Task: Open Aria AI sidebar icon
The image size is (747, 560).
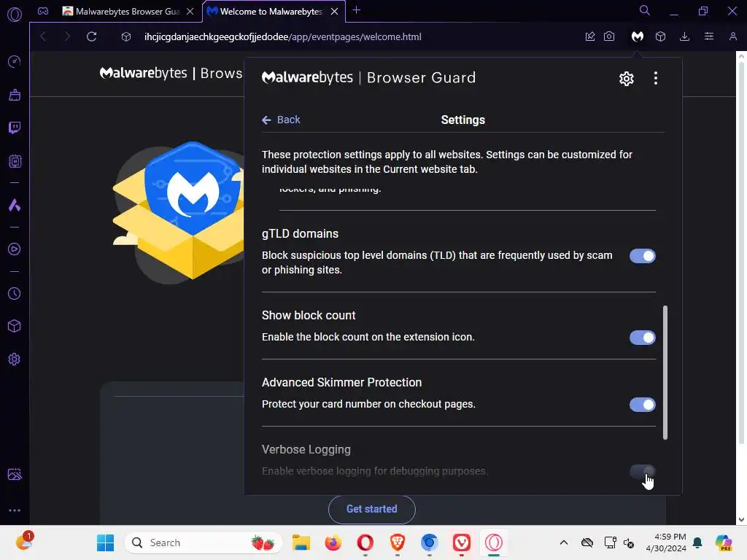Action: tap(15, 205)
